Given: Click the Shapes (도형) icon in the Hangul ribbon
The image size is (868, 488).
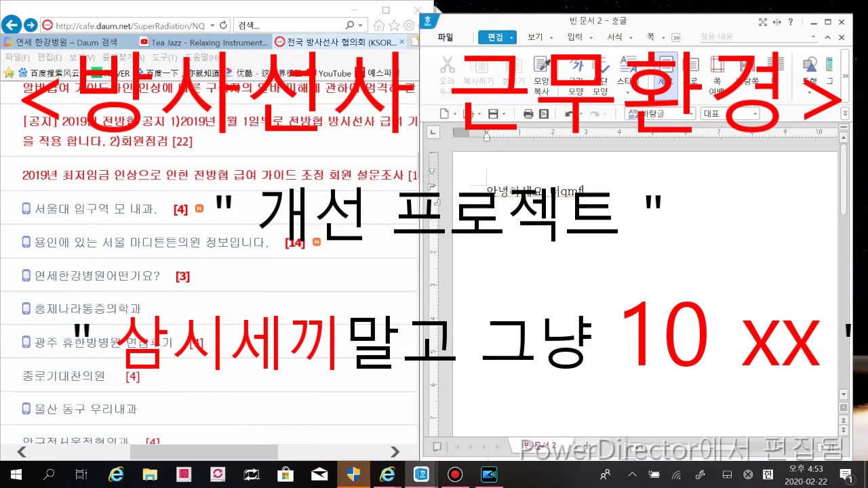Looking at the screenshot, I should tap(810, 65).
